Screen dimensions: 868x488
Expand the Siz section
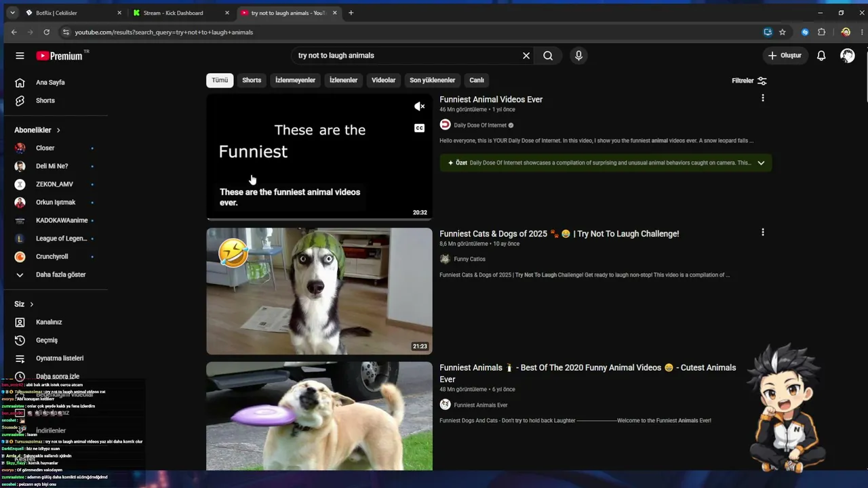pos(24,304)
